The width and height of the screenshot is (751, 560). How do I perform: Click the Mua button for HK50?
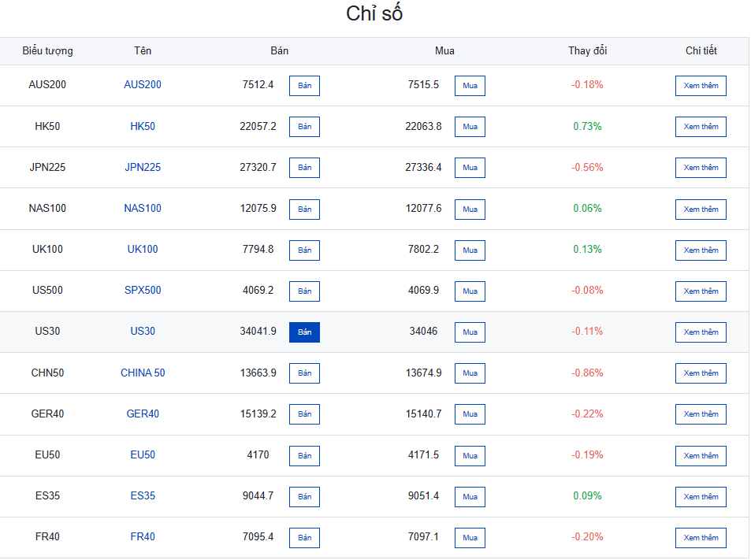coord(470,127)
